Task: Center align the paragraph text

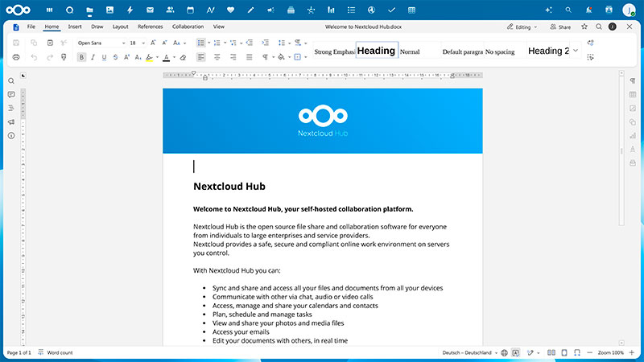Action: (217, 57)
